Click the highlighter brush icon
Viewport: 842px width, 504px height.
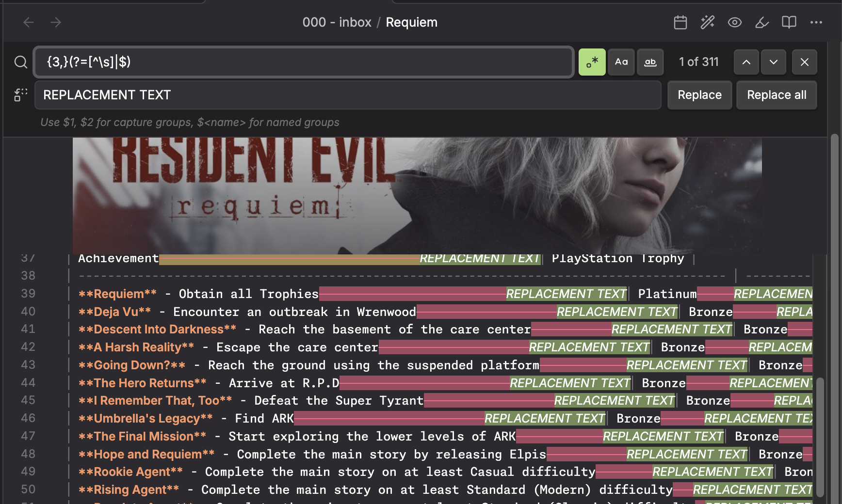(x=762, y=22)
